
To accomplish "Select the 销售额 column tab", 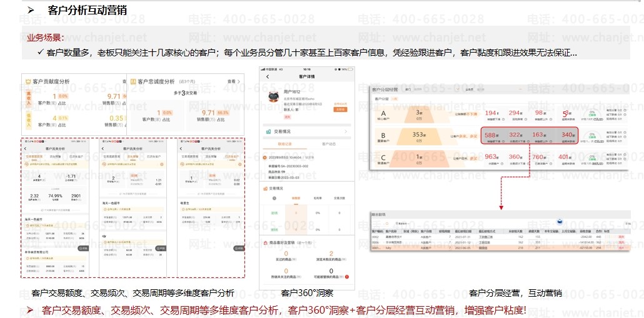I will pos(296,198).
